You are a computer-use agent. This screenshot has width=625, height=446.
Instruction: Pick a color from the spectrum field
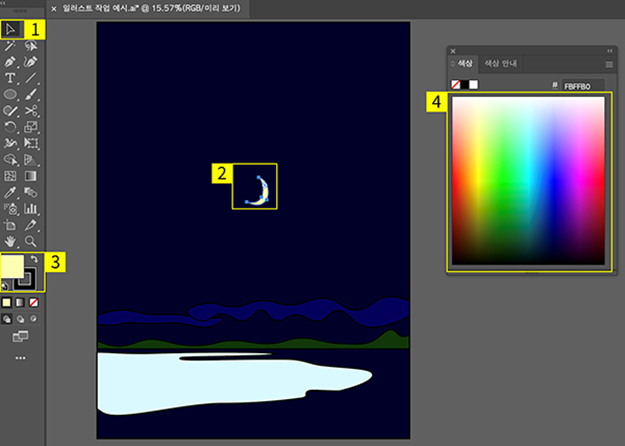point(528,181)
